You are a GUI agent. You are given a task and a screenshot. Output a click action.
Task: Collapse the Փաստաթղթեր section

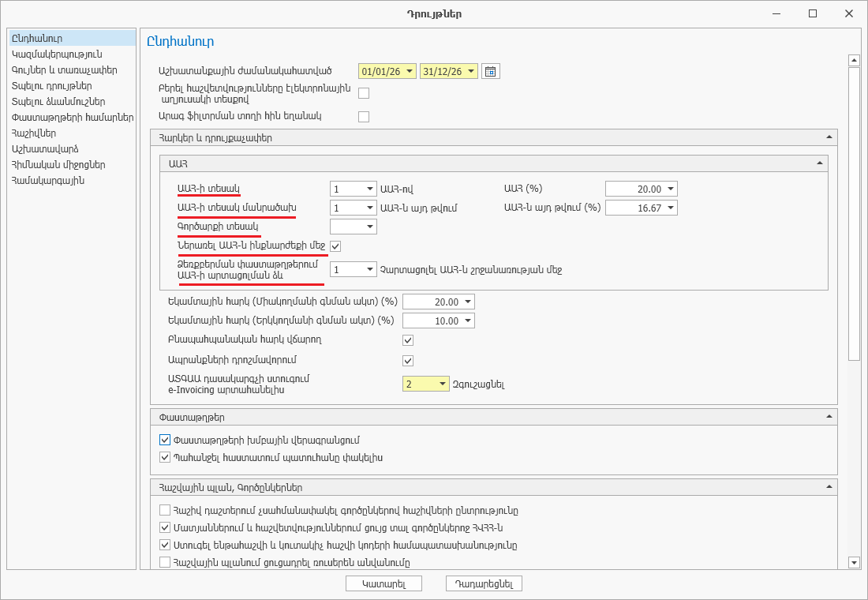click(829, 416)
